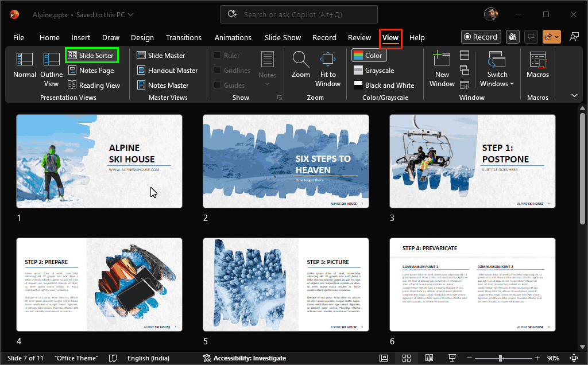Image resolution: width=588 pixels, height=365 pixels.
Task: Select the Six Steps to Heaven slide thumbnail
Action: [x=285, y=161]
